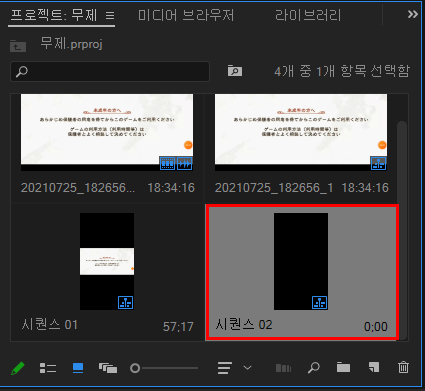Adjust the thumbnail size zoom slider
This screenshot has width=425, height=391.
pos(164,368)
